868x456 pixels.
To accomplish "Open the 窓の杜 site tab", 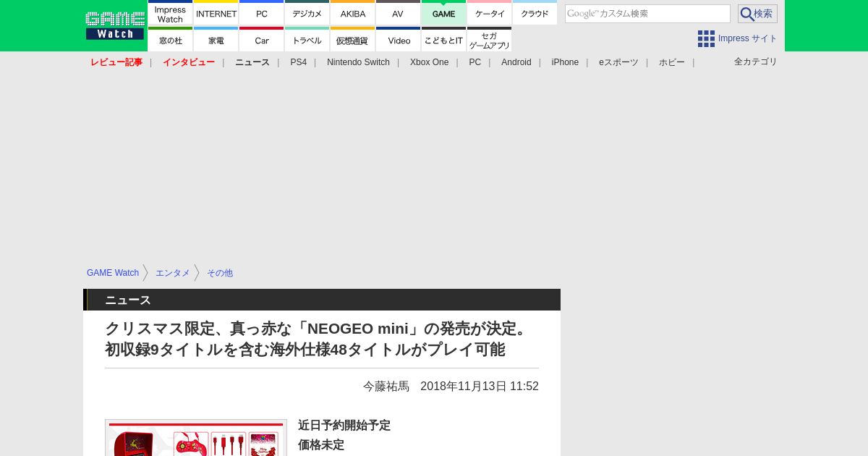I will 170,40.
